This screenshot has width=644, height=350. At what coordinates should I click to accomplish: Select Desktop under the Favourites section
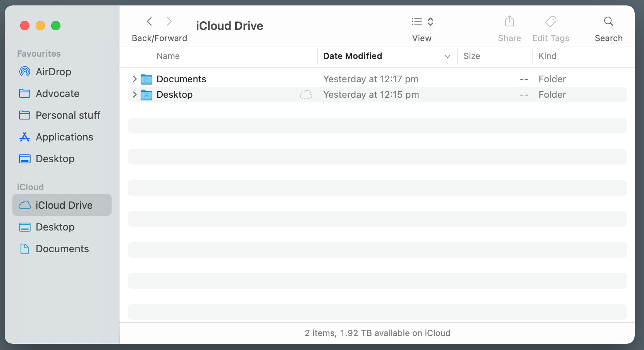(x=55, y=158)
